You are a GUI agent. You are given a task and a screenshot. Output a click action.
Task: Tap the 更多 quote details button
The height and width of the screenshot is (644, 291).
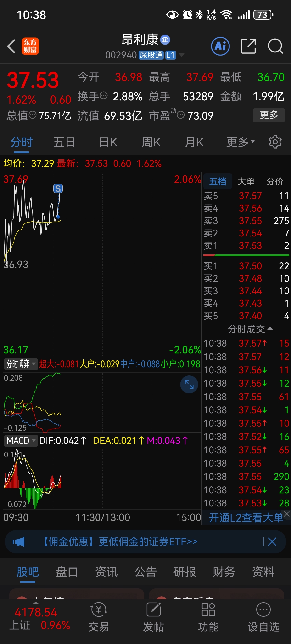(269, 115)
